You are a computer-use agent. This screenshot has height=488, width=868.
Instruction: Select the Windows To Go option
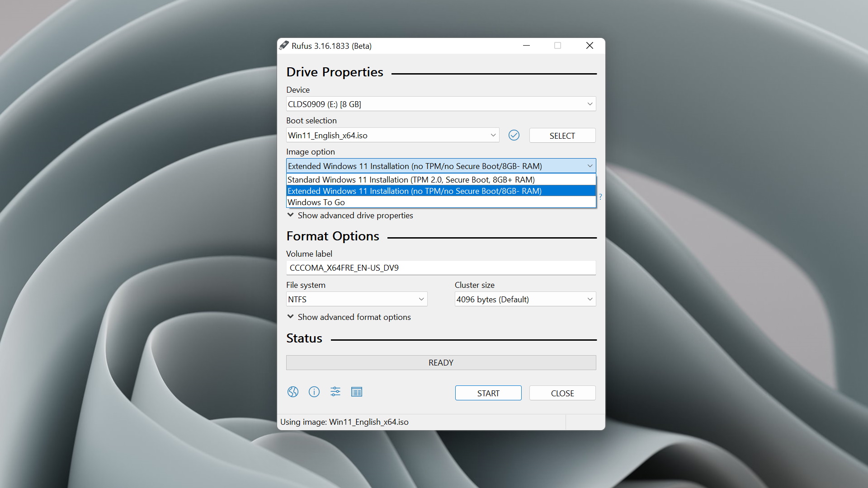(x=316, y=202)
